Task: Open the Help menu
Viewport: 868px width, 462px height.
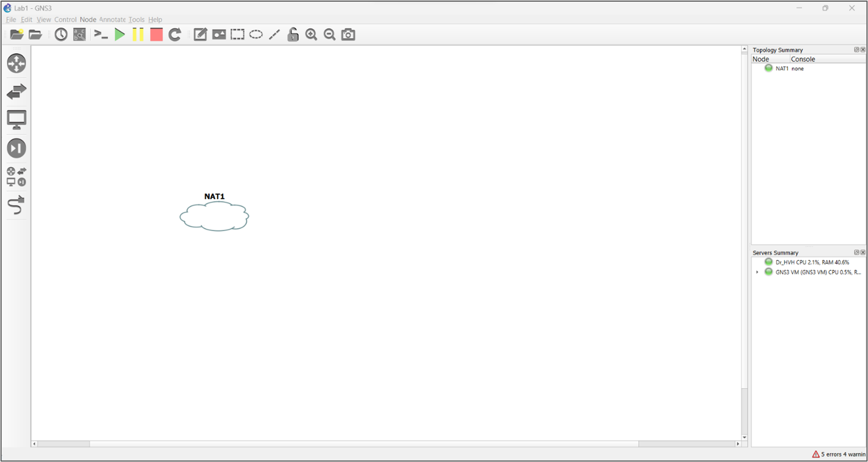Action: tap(155, 19)
